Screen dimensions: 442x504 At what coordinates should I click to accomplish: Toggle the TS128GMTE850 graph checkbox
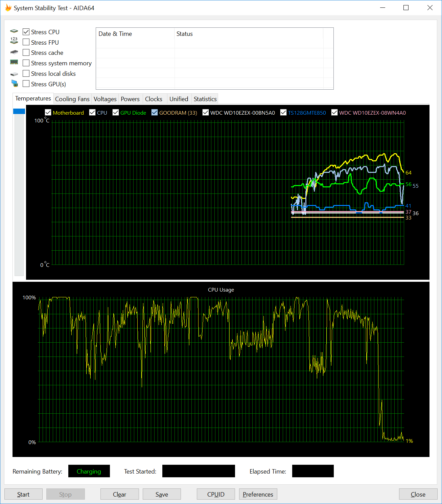tap(283, 112)
